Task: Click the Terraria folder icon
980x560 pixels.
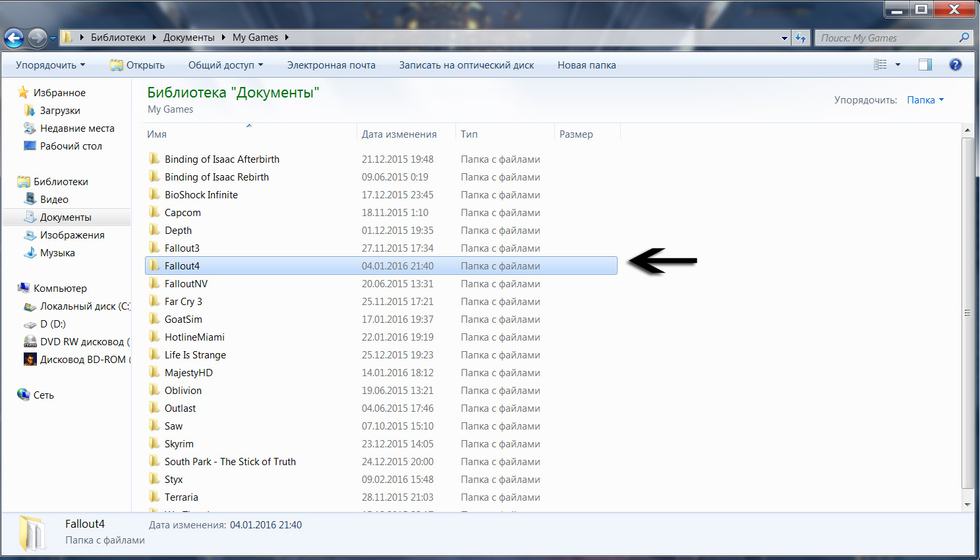Action: tap(154, 497)
